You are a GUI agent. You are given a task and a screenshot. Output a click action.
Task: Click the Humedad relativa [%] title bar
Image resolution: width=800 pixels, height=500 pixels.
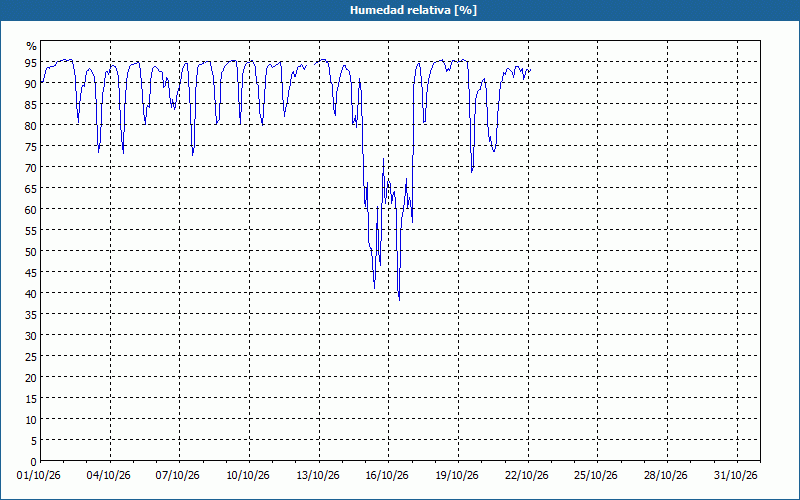pos(400,10)
